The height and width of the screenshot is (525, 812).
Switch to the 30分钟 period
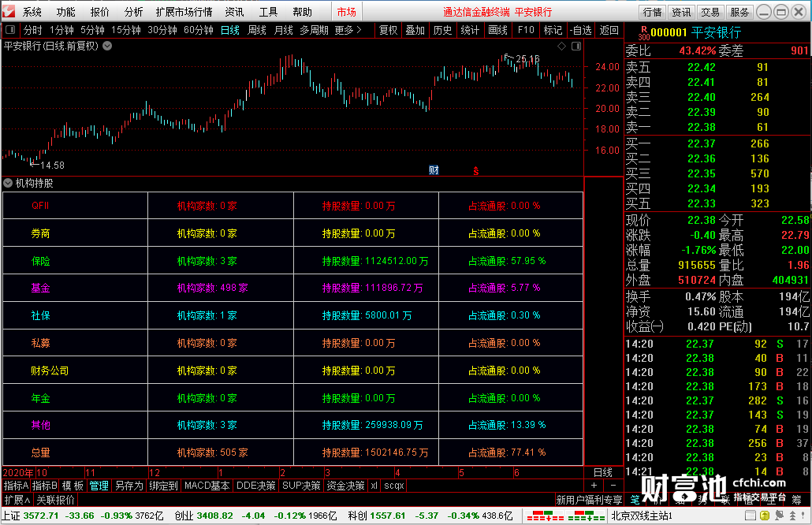click(162, 30)
